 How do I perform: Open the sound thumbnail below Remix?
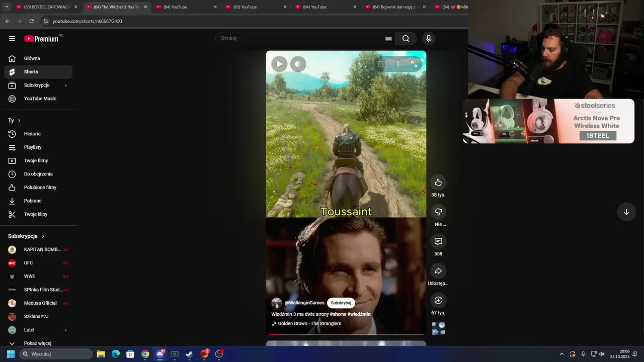pyautogui.click(x=438, y=329)
